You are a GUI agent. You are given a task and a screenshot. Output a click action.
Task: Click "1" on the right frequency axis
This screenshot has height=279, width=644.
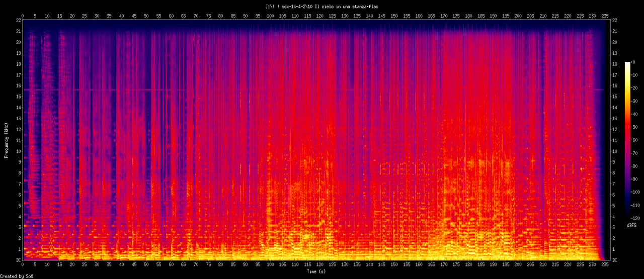pyautogui.click(x=614, y=249)
